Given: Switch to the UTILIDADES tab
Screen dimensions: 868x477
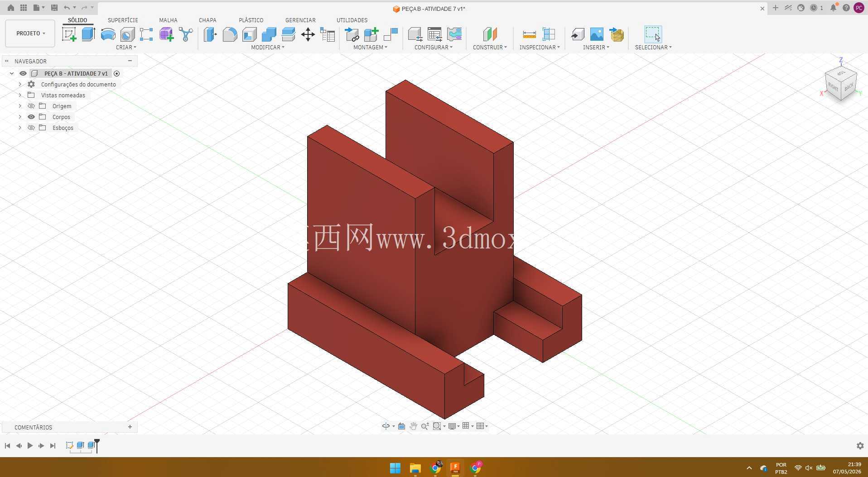Looking at the screenshot, I should point(352,20).
